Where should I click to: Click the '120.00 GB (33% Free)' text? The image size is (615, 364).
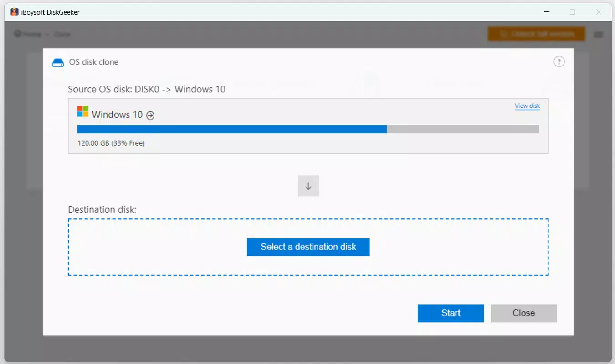[111, 143]
